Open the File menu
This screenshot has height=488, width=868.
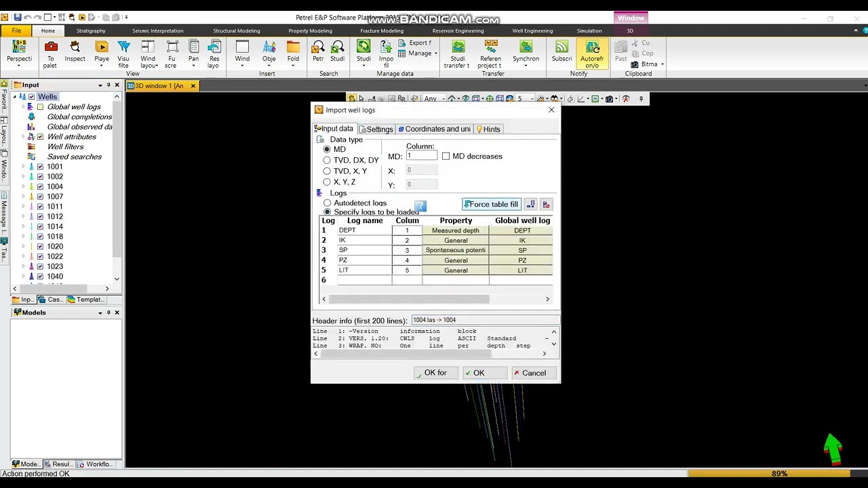point(16,30)
